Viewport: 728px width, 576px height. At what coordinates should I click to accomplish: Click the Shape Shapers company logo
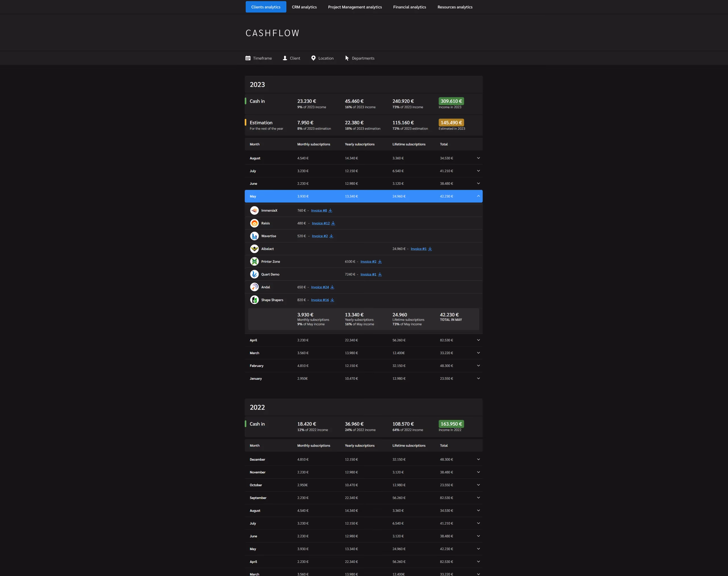click(x=254, y=300)
